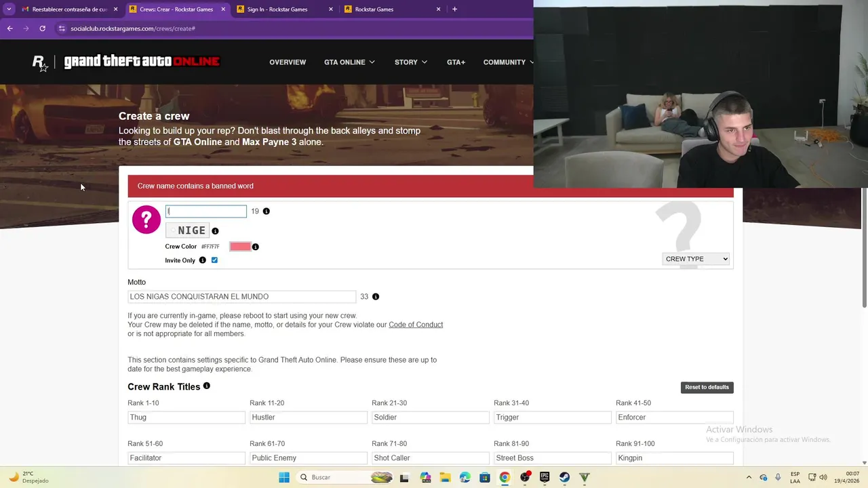Image resolution: width=868 pixels, height=488 pixels.
Task: Edit the Rank 1-10 Thug field
Action: [186, 418]
